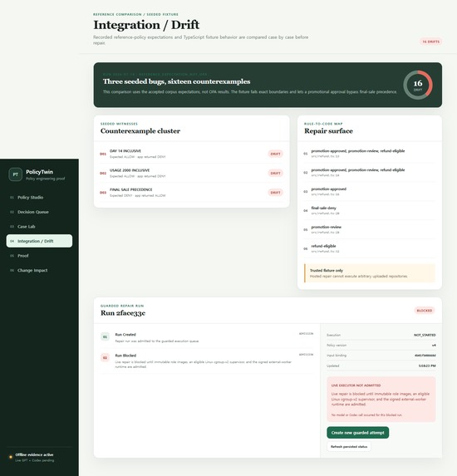Select row 05 promotion-review in Repair surface
Viewport: 457px width, 476px height.
click(x=370, y=229)
